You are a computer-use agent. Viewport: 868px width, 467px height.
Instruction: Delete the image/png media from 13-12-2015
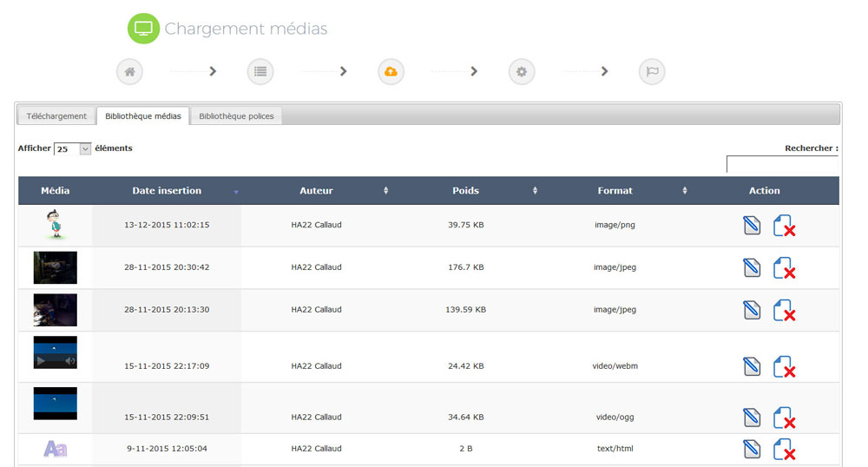point(784,226)
